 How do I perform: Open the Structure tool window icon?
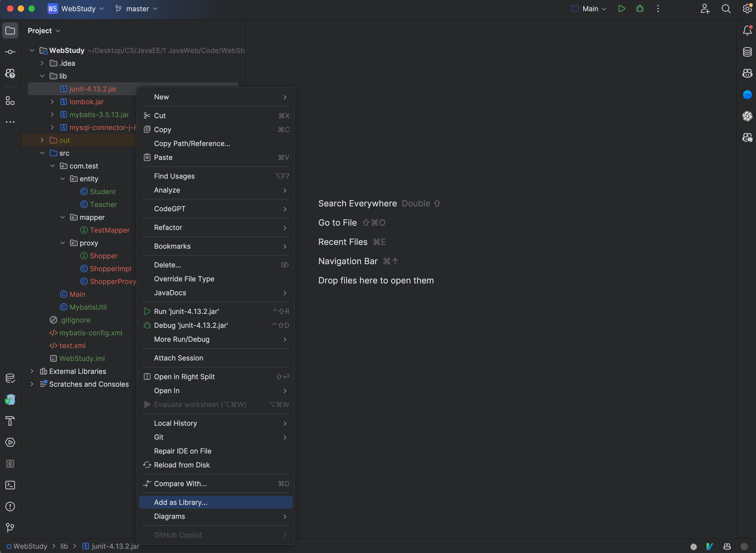10,101
